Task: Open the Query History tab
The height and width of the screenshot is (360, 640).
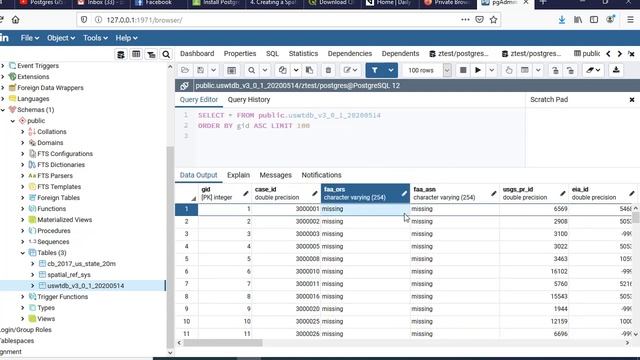Action: click(x=249, y=100)
